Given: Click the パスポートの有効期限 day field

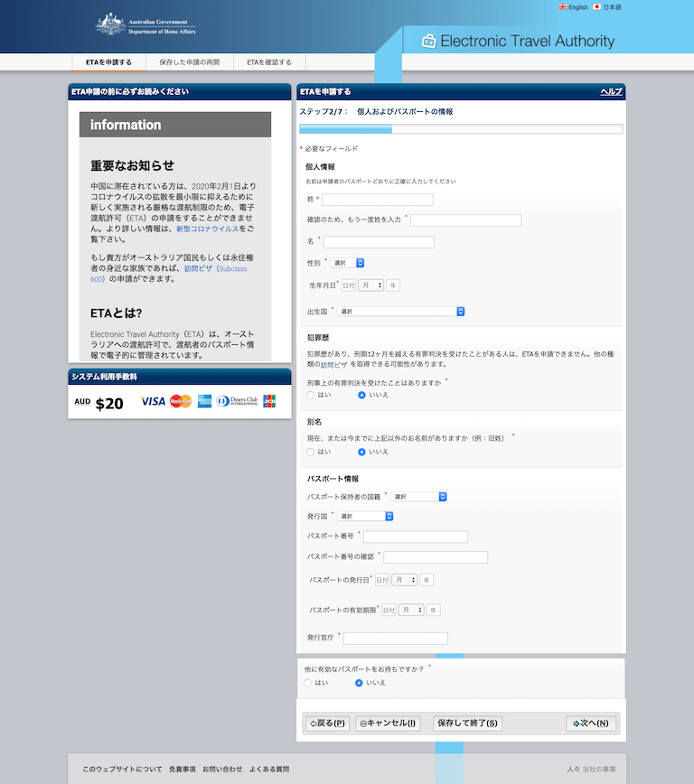Looking at the screenshot, I should point(389,610).
